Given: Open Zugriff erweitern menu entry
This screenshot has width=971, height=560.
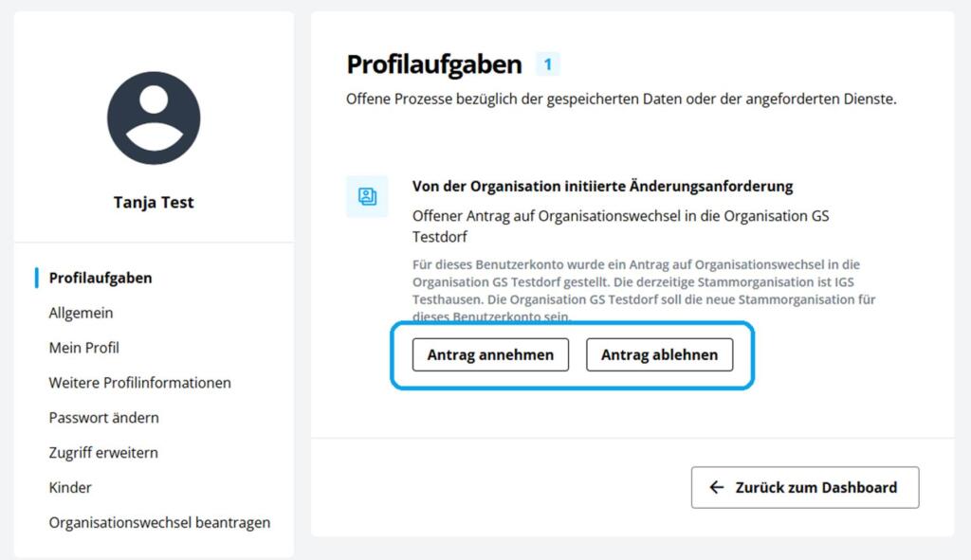Looking at the screenshot, I should pyautogui.click(x=103, y=453).
